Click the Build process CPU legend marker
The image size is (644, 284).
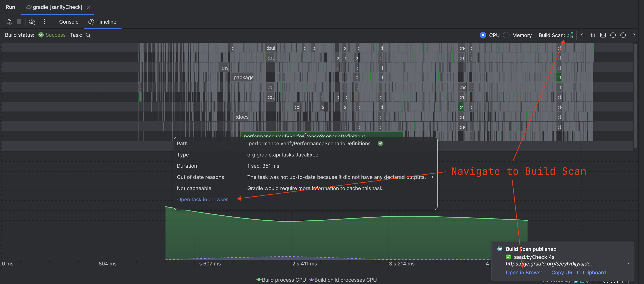click(x=259, y=280)
